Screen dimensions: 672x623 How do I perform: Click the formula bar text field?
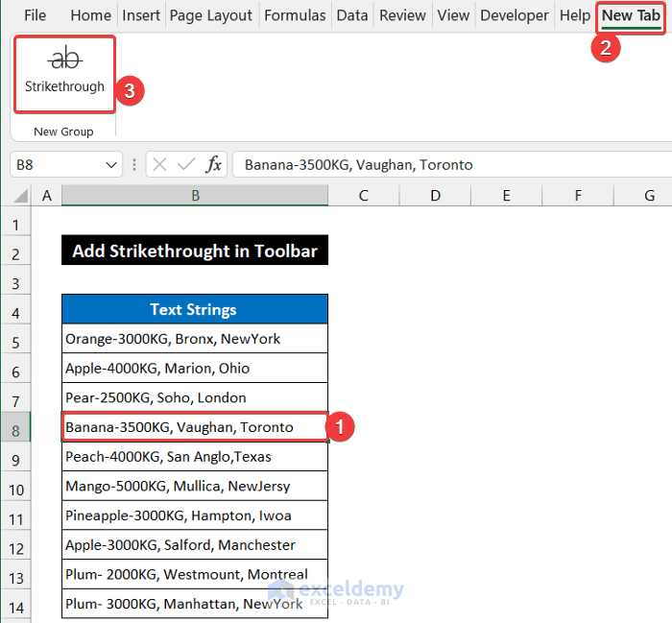[x=452, y=164]
